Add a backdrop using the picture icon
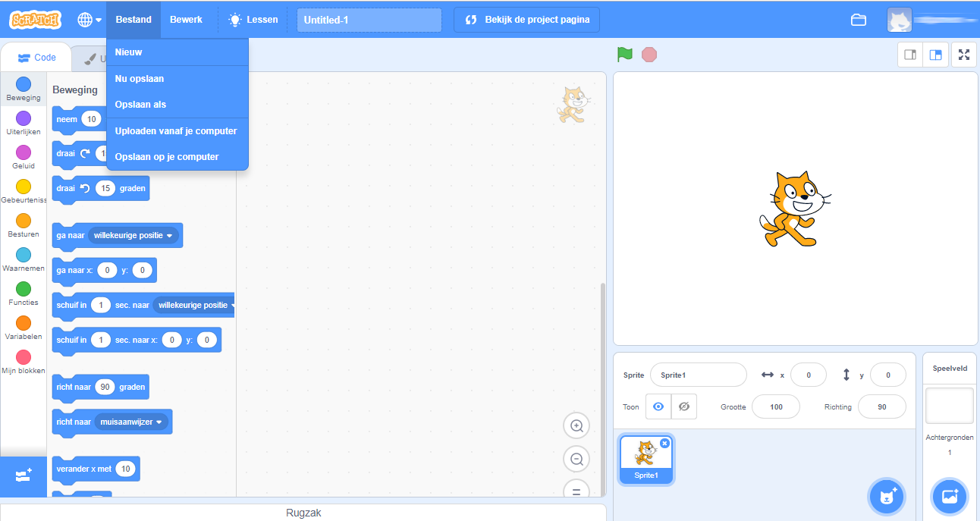Image resolution: width=980 pixels, height=521 pixels. (x=950, y=497)
